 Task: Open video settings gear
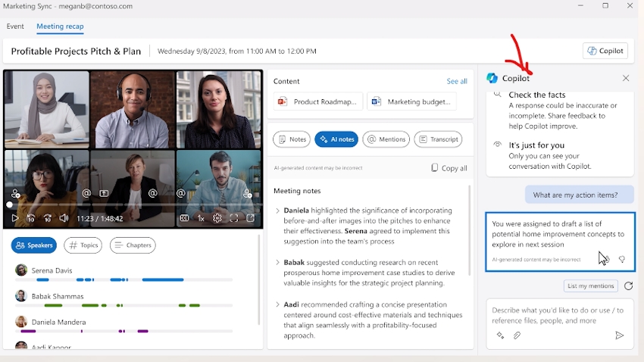[217, 218]
